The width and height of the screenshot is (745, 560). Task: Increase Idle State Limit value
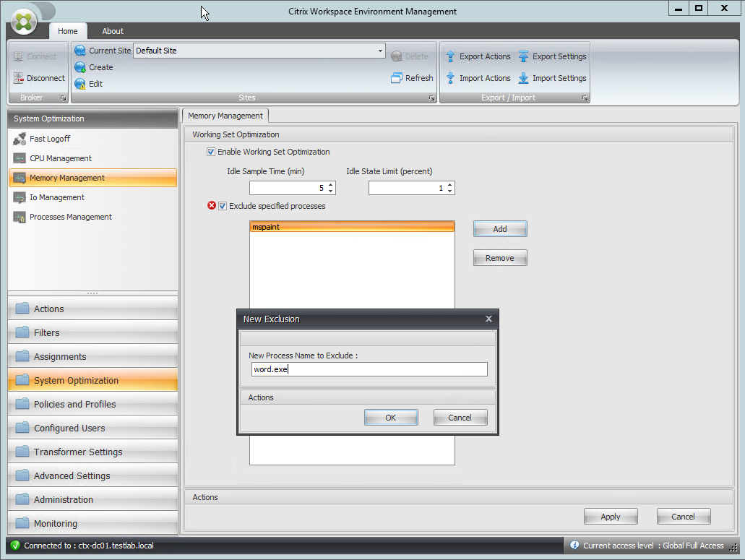450,185
